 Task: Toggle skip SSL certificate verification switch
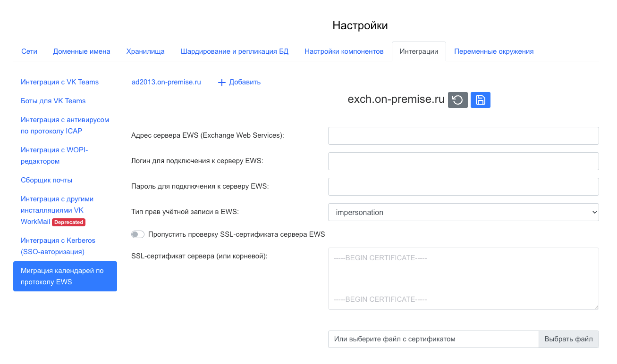(138, 234)
